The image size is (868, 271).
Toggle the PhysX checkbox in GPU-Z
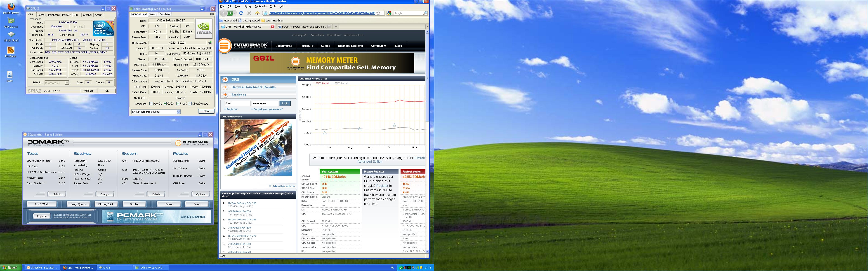point(178,104)
